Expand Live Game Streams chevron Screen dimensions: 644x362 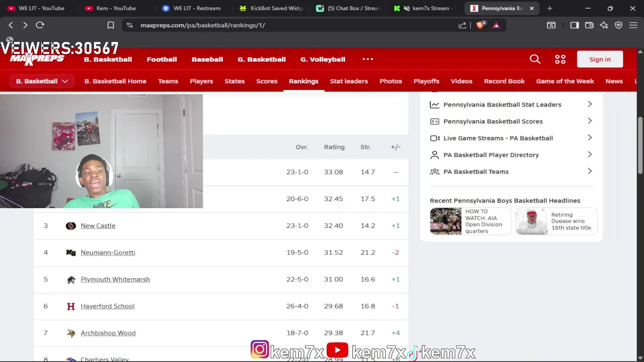(x=590, y=137)
